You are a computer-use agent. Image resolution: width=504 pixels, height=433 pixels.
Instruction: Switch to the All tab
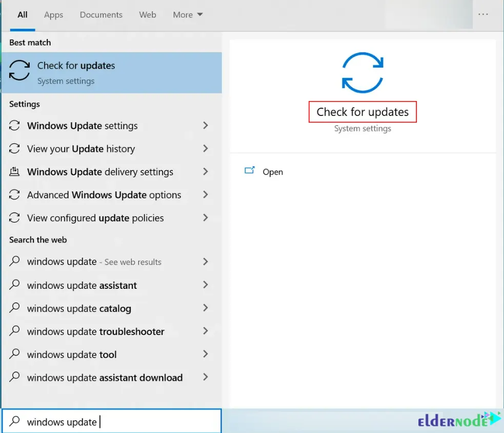point(23,15)
